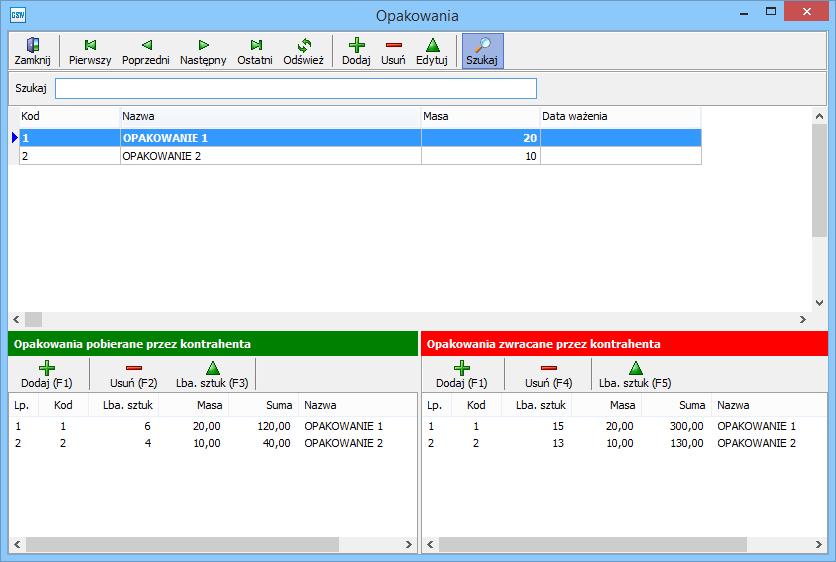Click Lba. sztuk value 4 in pobierane table

148,443
